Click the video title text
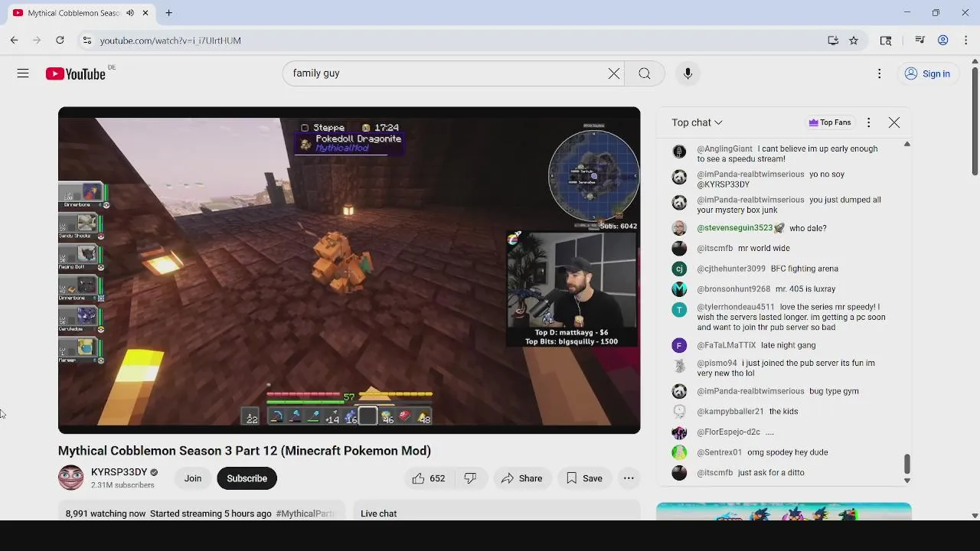 pos(244,451)
